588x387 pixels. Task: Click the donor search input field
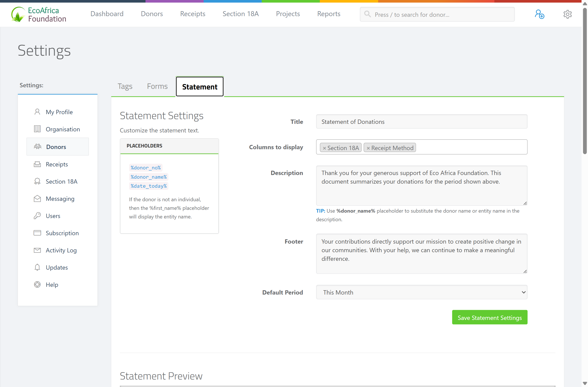pyautogui.click(x=437, y=14)
